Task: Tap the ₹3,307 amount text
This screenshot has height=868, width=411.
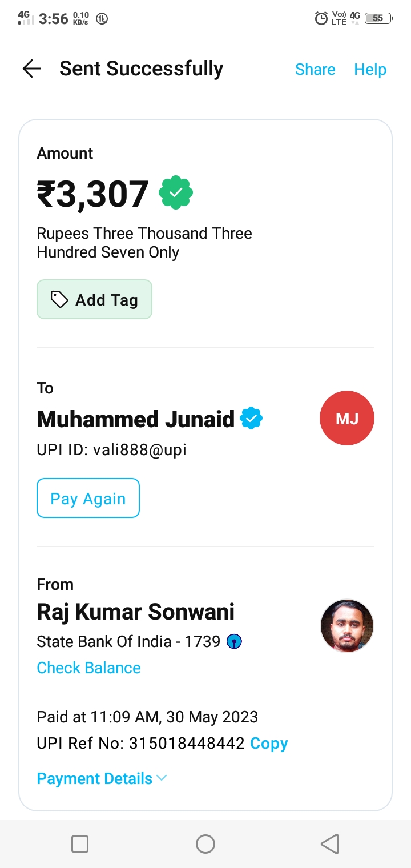Action: click(x=93, y=194)
